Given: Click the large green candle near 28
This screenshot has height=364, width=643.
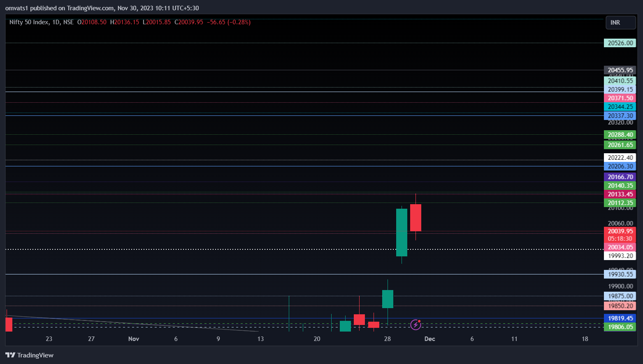Looking at the screenshot, I should [402, 233].
